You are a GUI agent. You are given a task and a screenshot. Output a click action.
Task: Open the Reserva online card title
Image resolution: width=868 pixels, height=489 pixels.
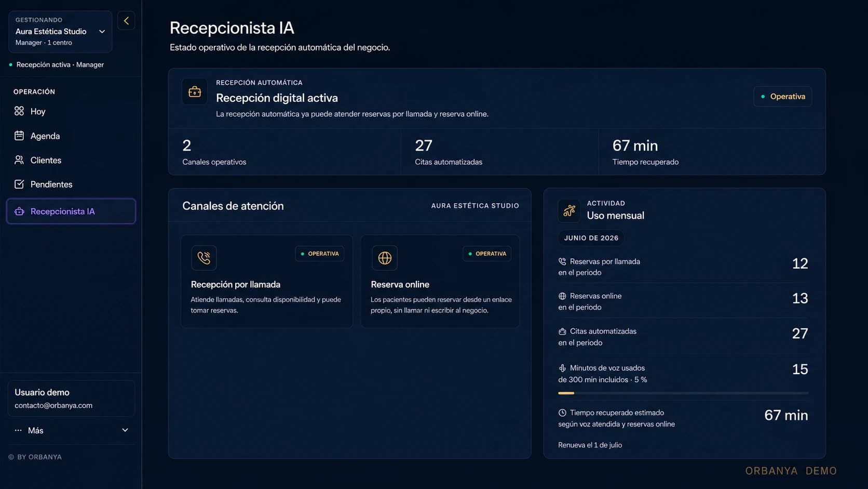[400, 284]
